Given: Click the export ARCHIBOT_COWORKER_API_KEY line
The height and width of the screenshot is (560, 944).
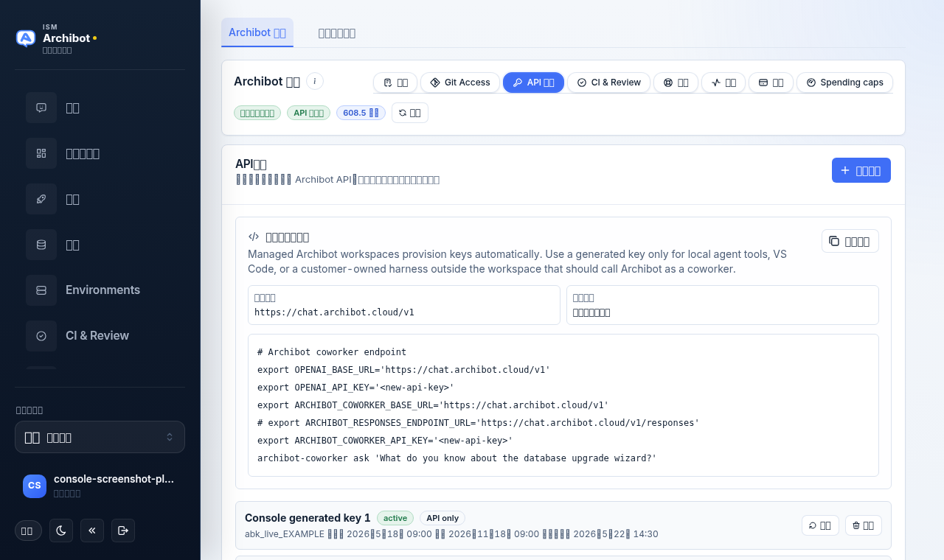Looking at the screenshot, I should [385, 441].
